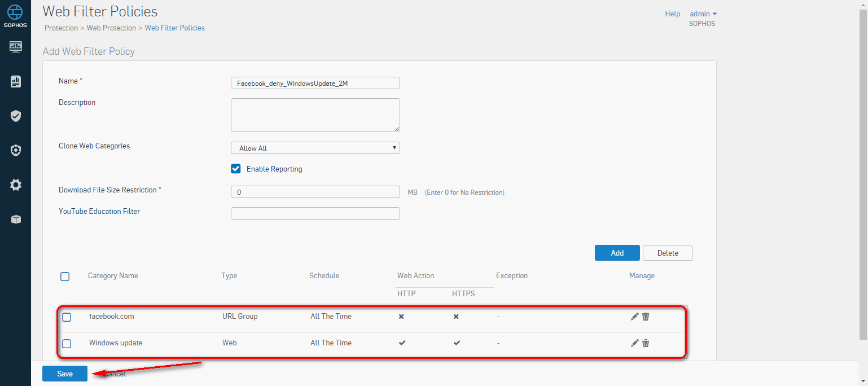868x386 pixels.
Task: Delete the facebook.com row with trash icon
Action: 646,317
